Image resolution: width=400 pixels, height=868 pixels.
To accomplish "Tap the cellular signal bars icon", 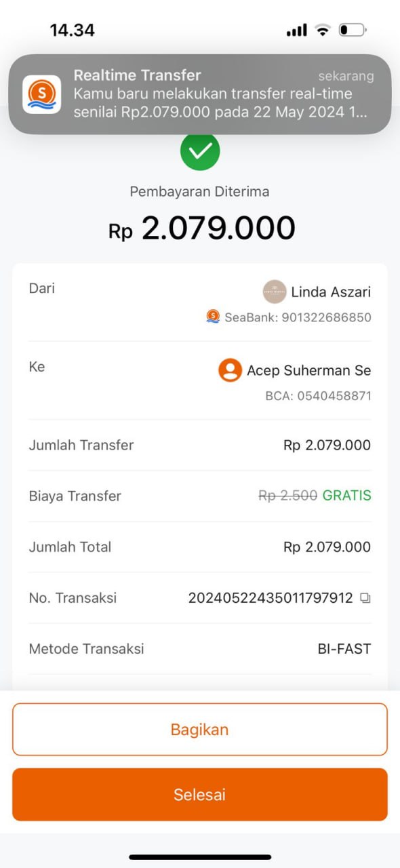I will pos(297,30).
